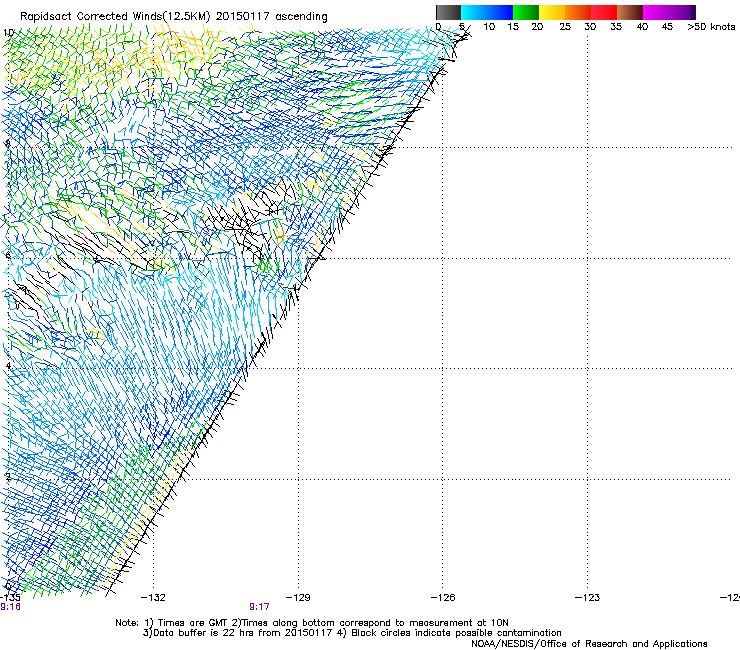740x650 pixels.
Task: Click the '10' latitude label at the top left
Action: [8, 33]
